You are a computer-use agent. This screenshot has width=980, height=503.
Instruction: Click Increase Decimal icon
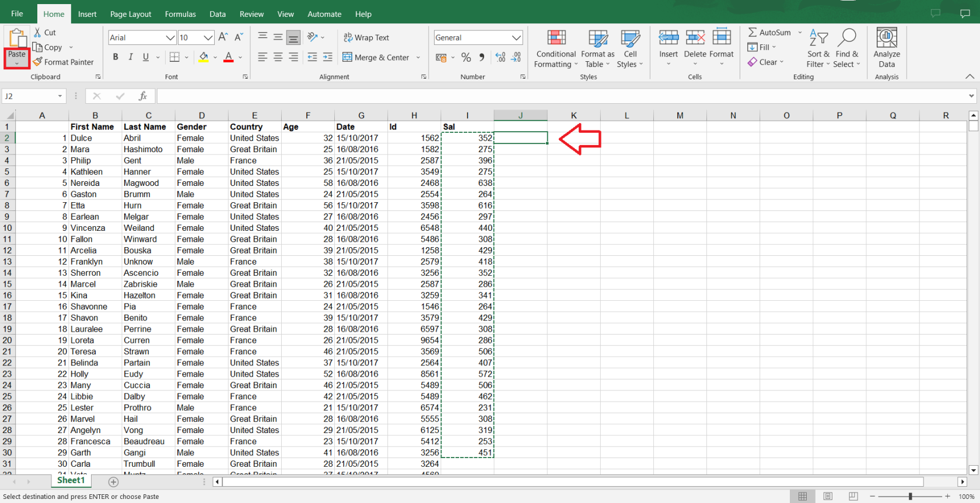pyautogui.click(x=501, y=57)
